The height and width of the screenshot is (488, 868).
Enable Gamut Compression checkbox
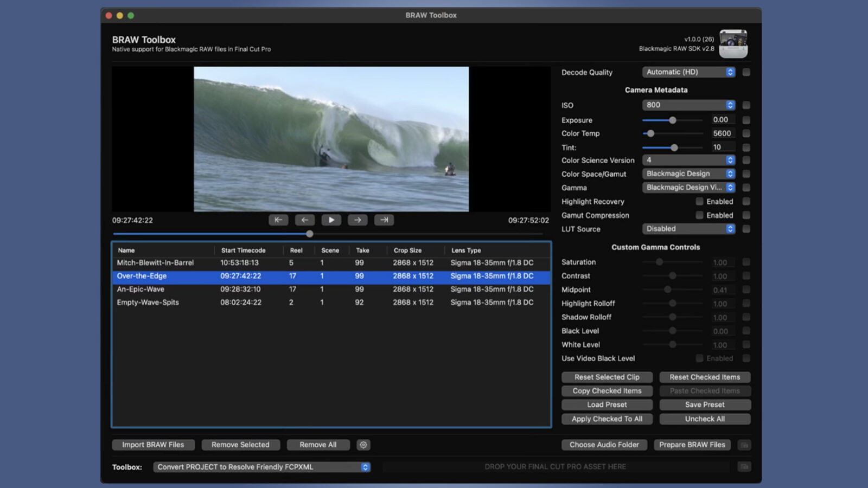coord(700,215)
